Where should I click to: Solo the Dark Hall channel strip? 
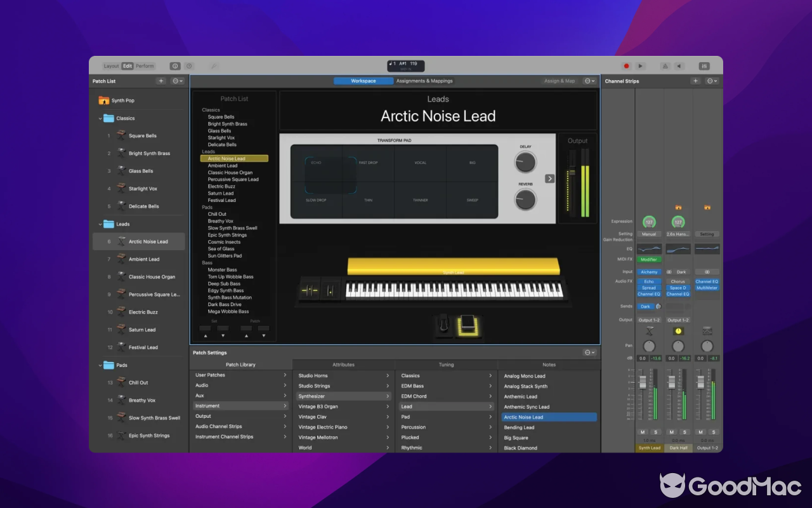pyautogui.click(x=685, y=432)
